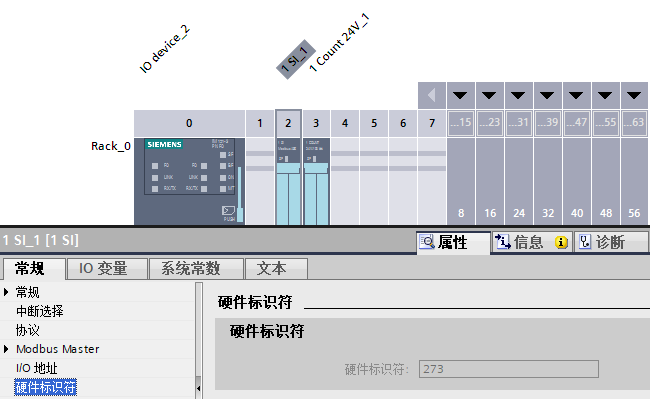Click the collapsed slot column starting at 32
This screenshot has width=650, height=399.
548,181
